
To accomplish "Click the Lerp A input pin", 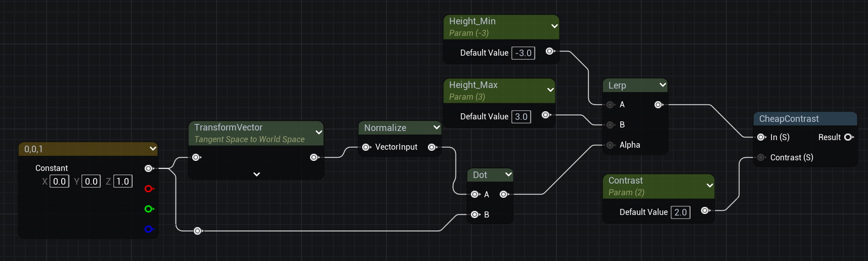I will (x=611, y=105).
